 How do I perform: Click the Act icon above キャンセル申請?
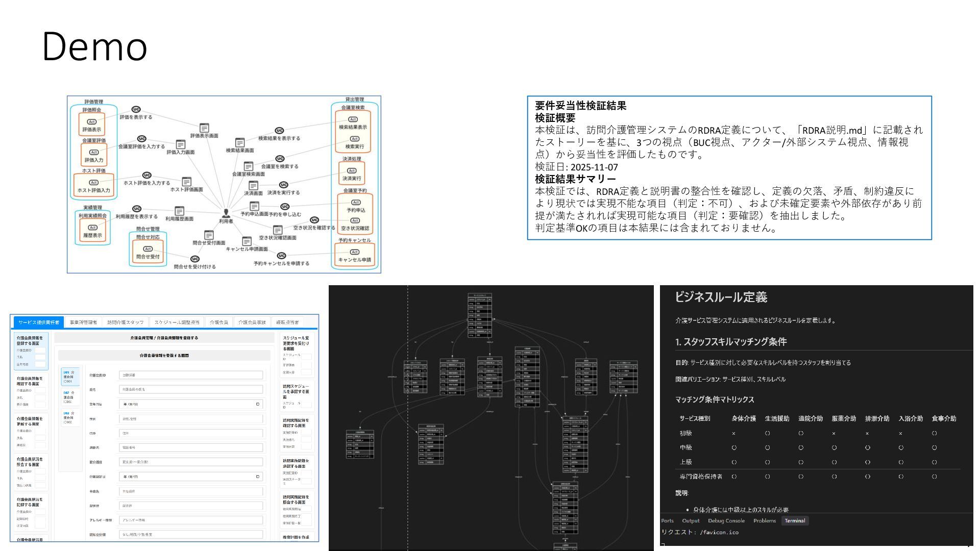[x=354, y=252]
